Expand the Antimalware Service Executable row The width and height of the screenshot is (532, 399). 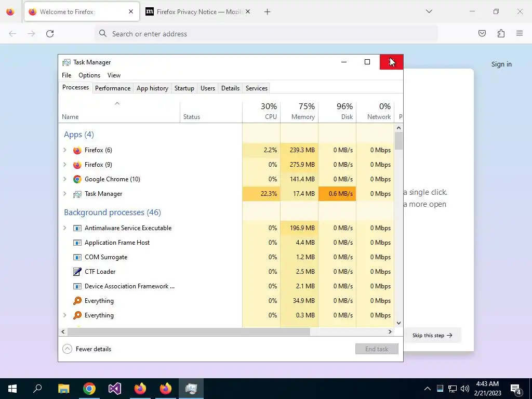(x=65, y=228)
